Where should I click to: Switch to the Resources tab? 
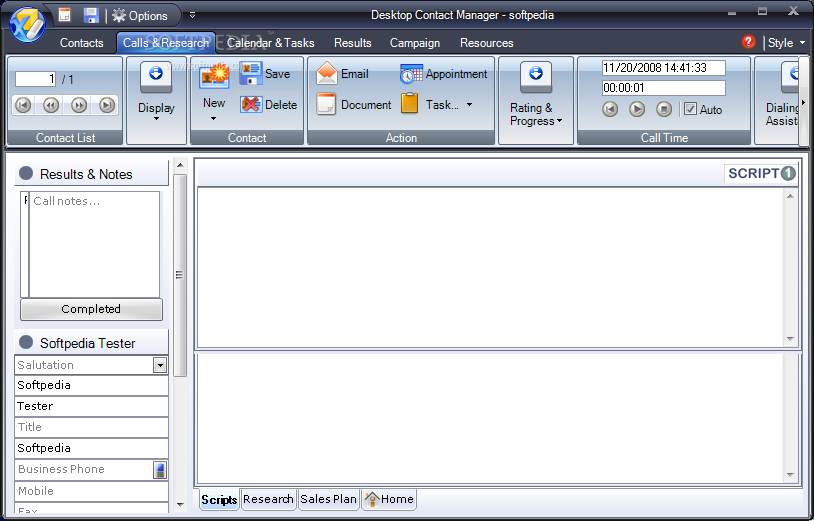486,43
